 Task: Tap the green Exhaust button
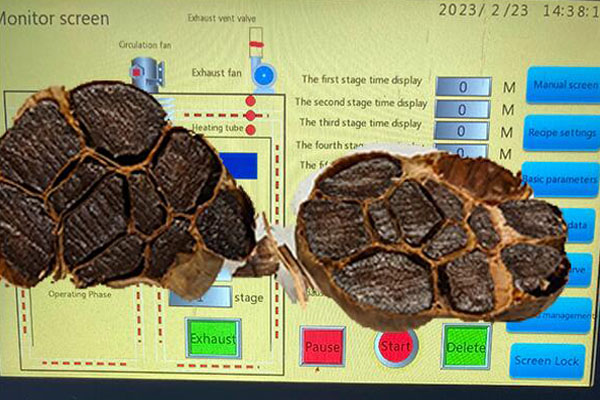click(213, 338)
